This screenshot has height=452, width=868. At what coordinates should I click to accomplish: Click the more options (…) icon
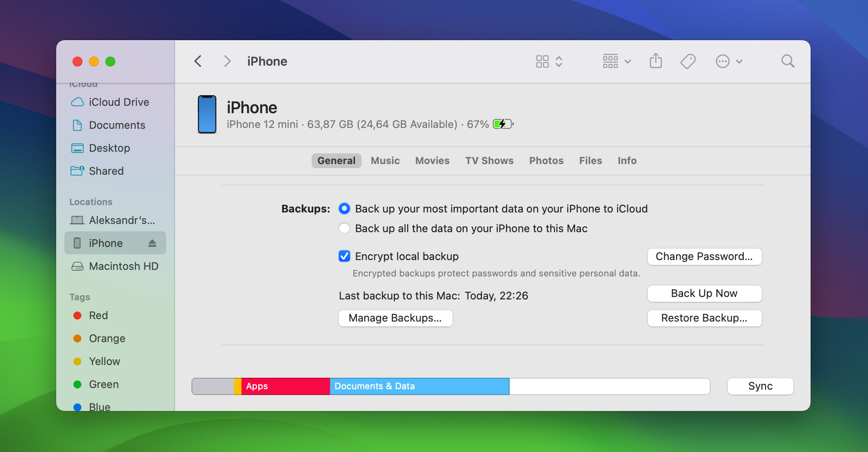[x=723, y=62]
